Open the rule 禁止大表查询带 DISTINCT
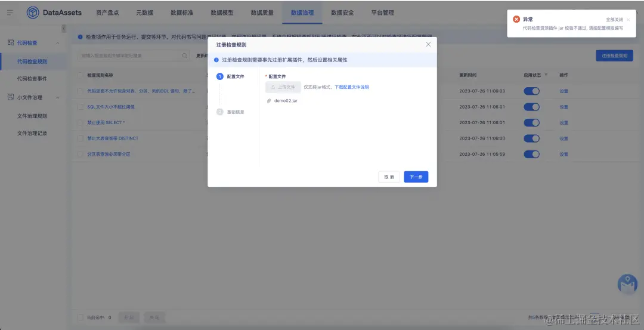 tap(113, 138)
